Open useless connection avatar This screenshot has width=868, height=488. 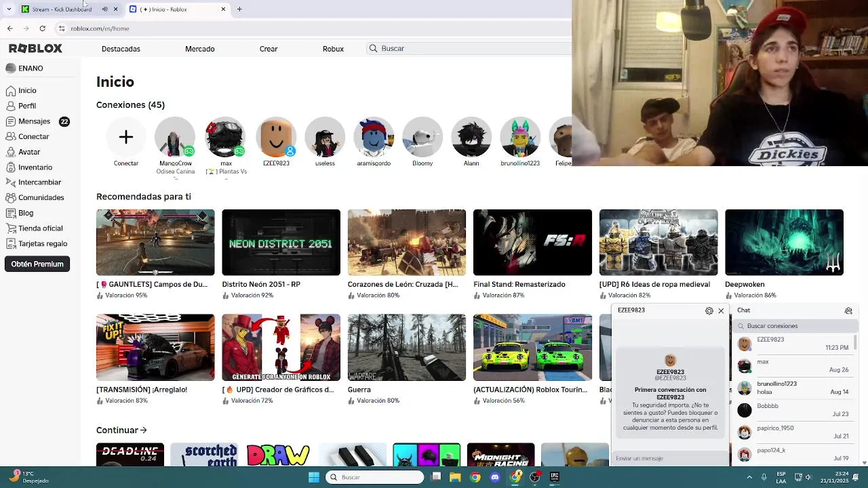click(325, 138)
